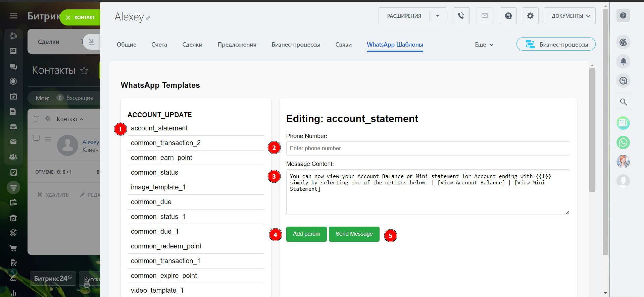Click the green WhatsApp icon in right sidebar
The width and height of the screenshot is (644, 297).
tap(623, 142)
